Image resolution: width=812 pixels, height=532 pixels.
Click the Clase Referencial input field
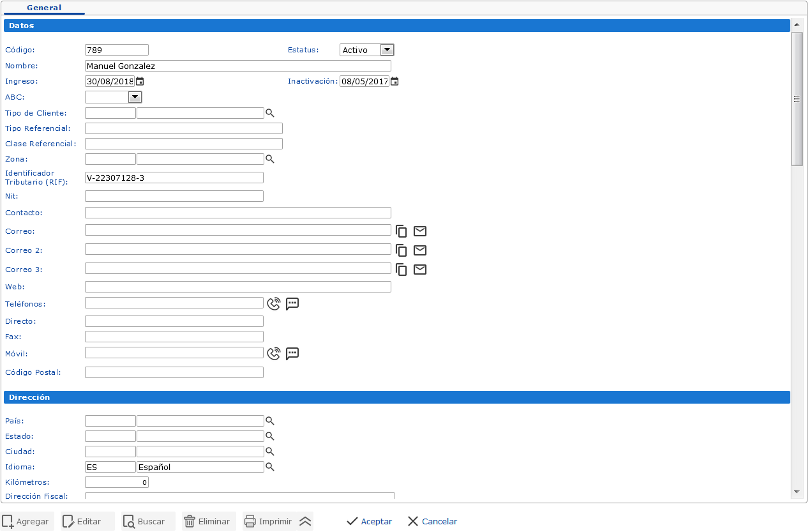click(x=184, y=144)
